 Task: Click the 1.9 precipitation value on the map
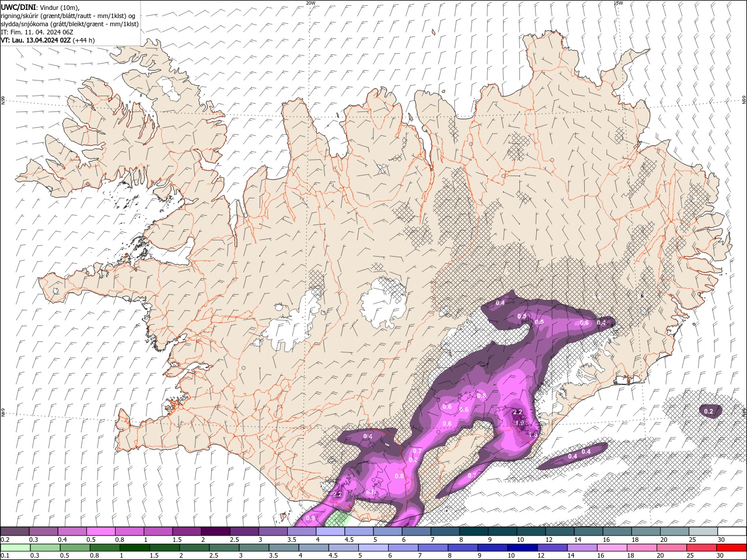tap(519, 422)
